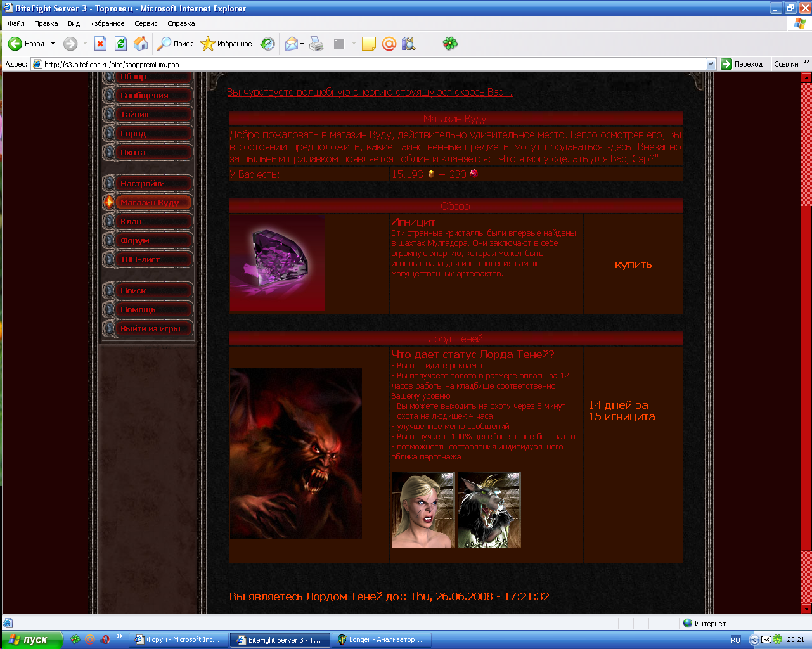Image resolution: width=812 pixels, height=649 pixels.
Task: Click the envelope icon in system tray
Action: point(766,639)
